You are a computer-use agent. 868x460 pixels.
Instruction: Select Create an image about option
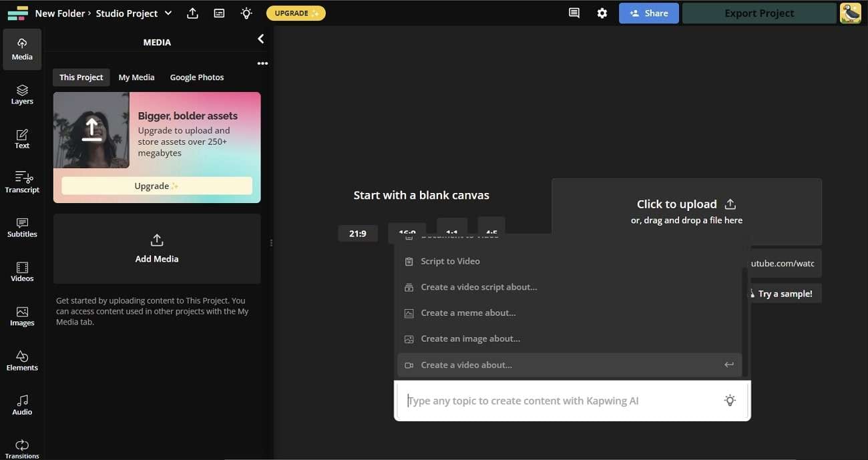(x=569, y=338)
